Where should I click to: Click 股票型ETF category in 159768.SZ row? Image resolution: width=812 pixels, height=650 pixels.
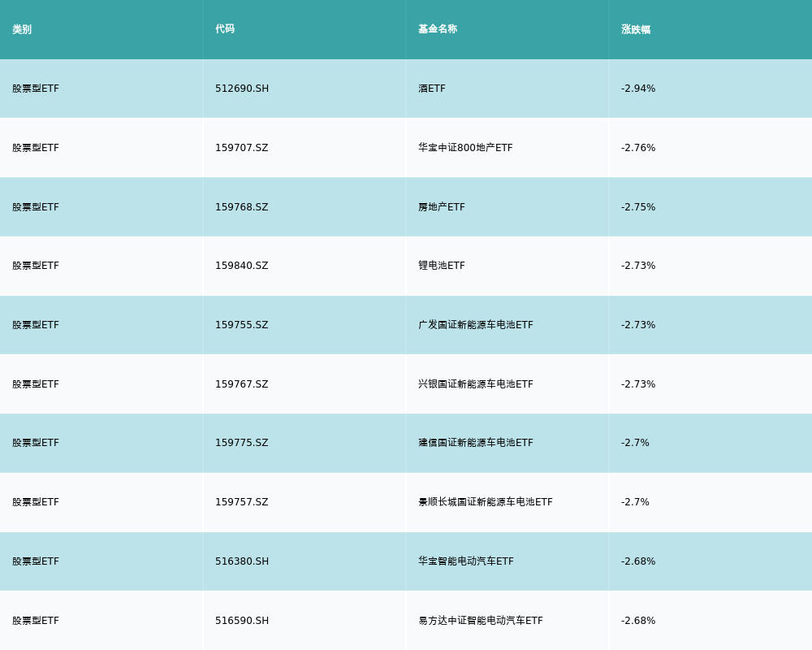click(36, 207)
